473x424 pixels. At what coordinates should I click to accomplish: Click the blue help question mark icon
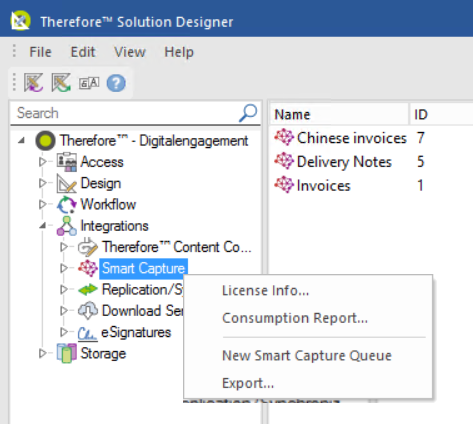116,83
